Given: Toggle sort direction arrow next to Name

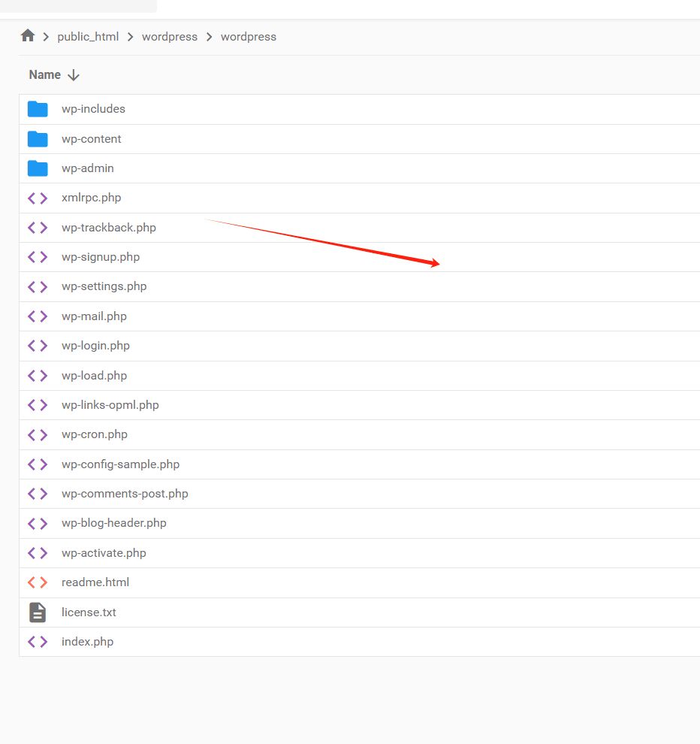Looking at the screenshot, I should pyautogui.click(x=74, y=75).
